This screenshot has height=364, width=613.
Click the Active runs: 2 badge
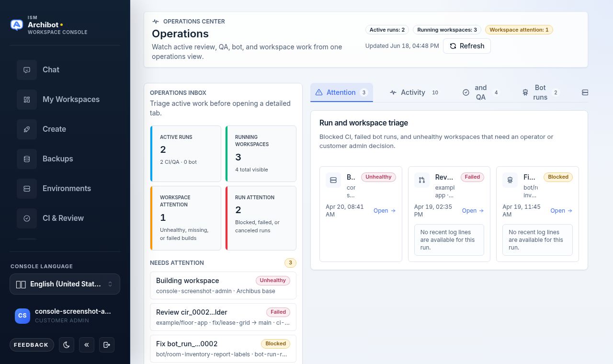(387, 30)
